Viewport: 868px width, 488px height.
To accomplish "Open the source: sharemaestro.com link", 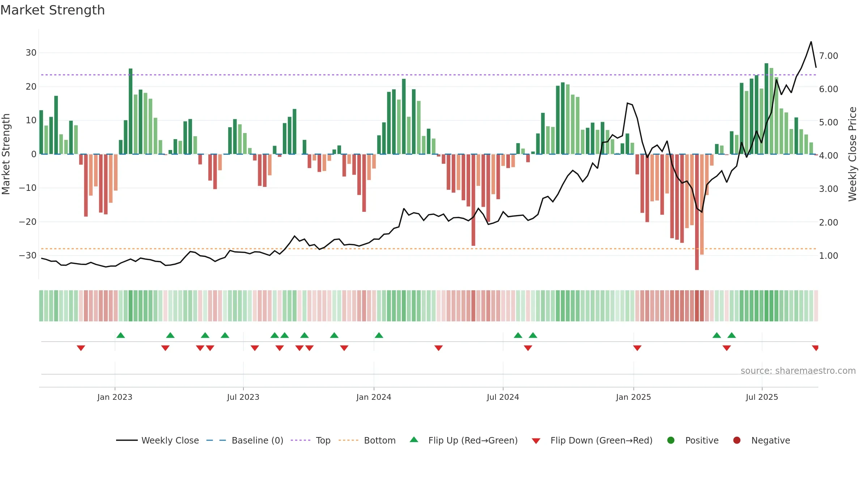I will (798, 371).
